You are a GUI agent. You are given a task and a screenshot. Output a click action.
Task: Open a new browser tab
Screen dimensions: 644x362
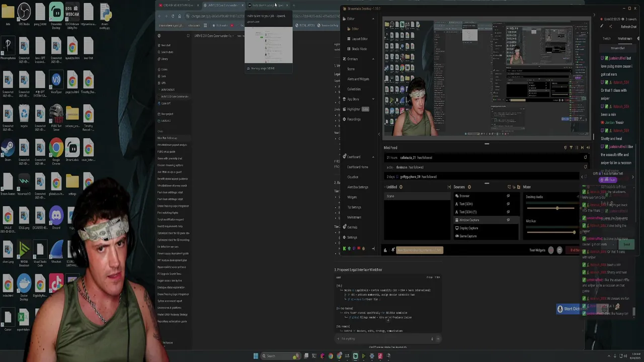pyautogui.click(x=294, y=6)
